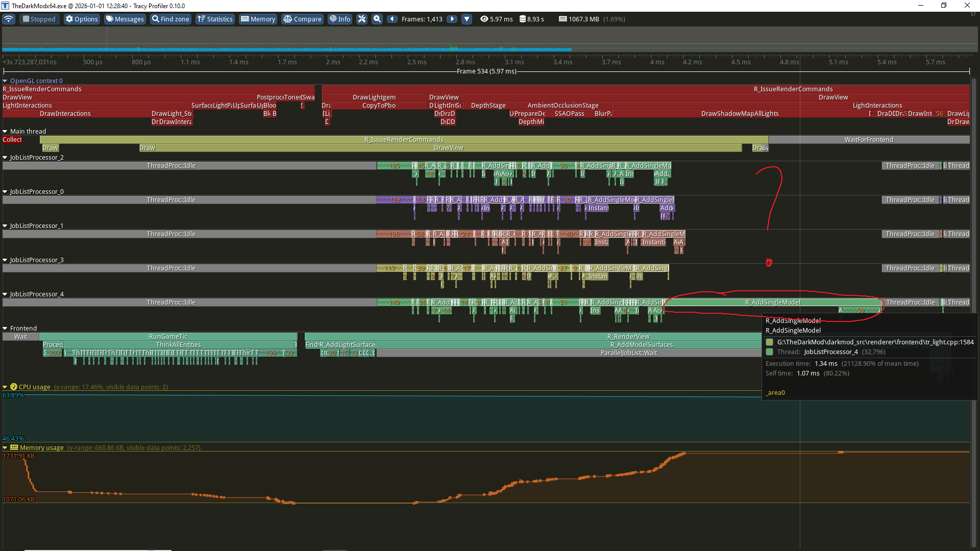Click the tools wrench icon
This screenshot has height=551, width=980.
click(x=362, y=19)
